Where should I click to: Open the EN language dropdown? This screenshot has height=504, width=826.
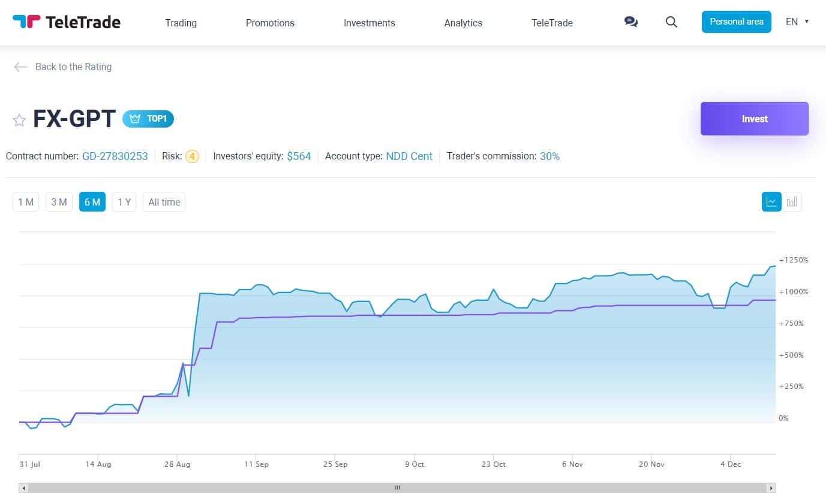[x=797, y=22]
